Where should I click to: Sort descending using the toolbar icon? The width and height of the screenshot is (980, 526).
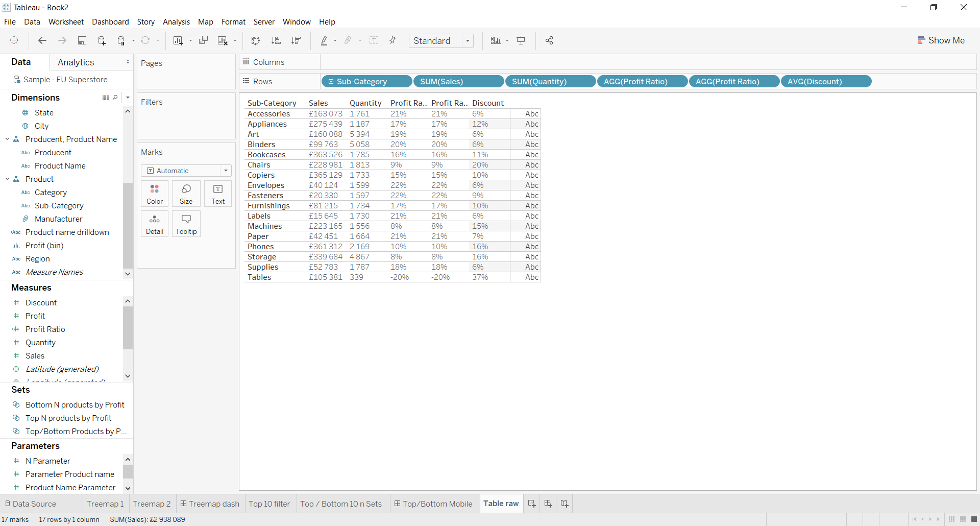[296, 41]
